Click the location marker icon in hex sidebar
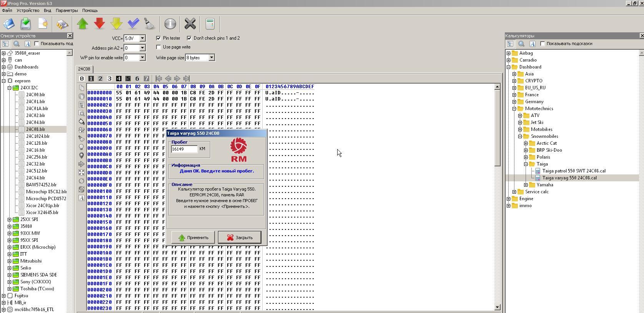Screen dimensions: 644x313 (x=82, y=156)
